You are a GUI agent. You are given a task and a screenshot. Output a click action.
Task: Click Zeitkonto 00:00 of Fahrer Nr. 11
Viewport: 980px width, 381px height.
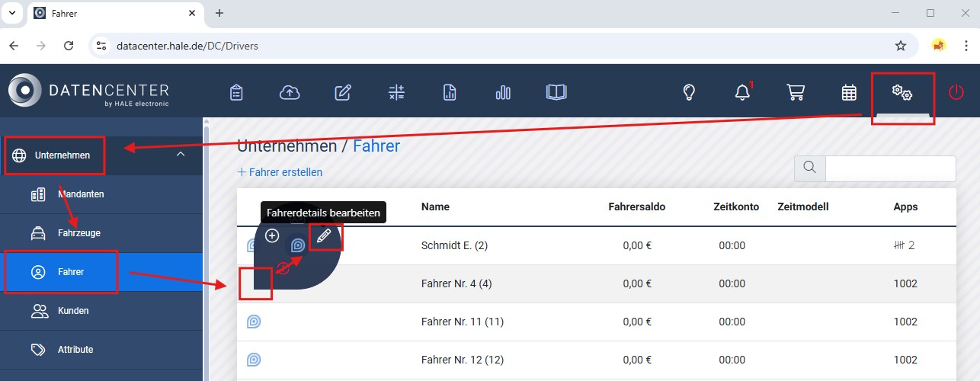coord(732,322)
